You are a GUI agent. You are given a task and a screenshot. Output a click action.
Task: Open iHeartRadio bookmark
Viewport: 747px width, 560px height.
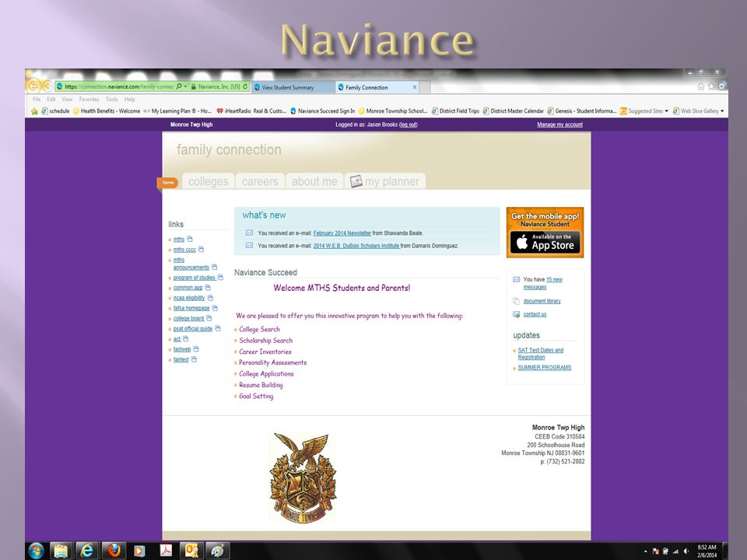(x=251, y=111)
